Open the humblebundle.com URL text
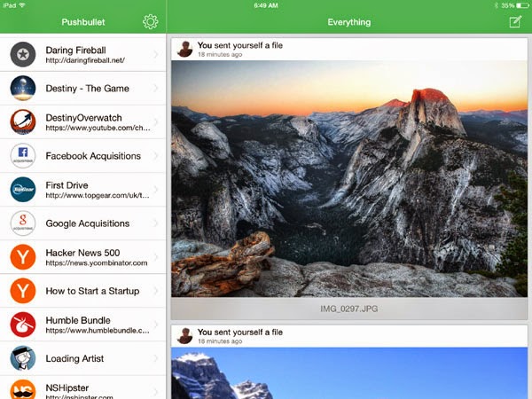Screen dimensions: 532x399 coord(98,331)
